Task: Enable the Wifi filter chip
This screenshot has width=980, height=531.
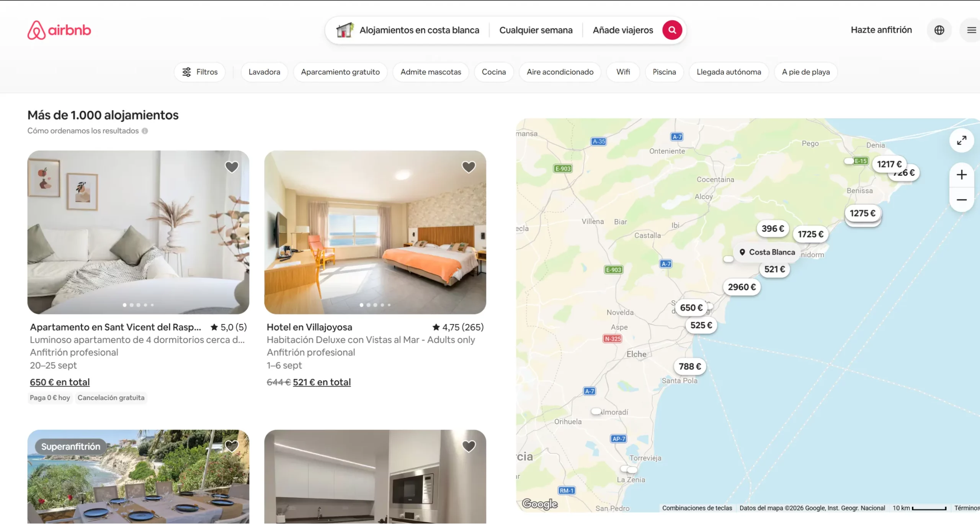Action: [x=623, y=72]
